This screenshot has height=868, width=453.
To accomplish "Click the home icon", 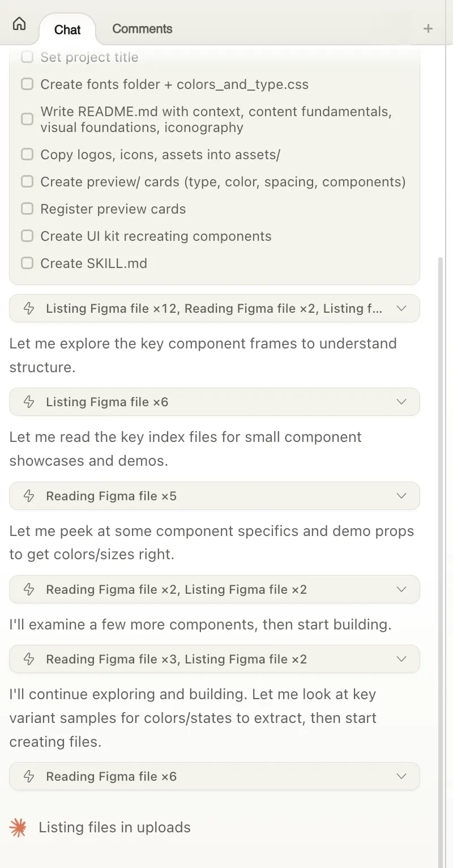I will 19,24.
